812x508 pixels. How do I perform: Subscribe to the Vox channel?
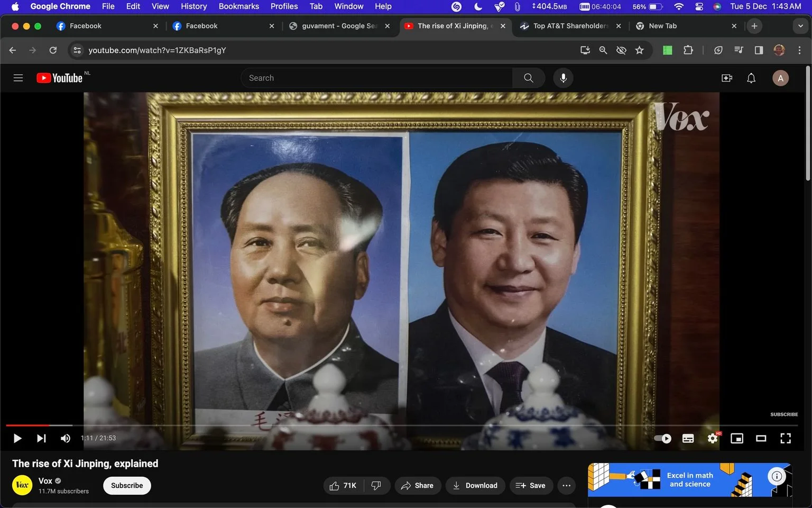[127, 485]
